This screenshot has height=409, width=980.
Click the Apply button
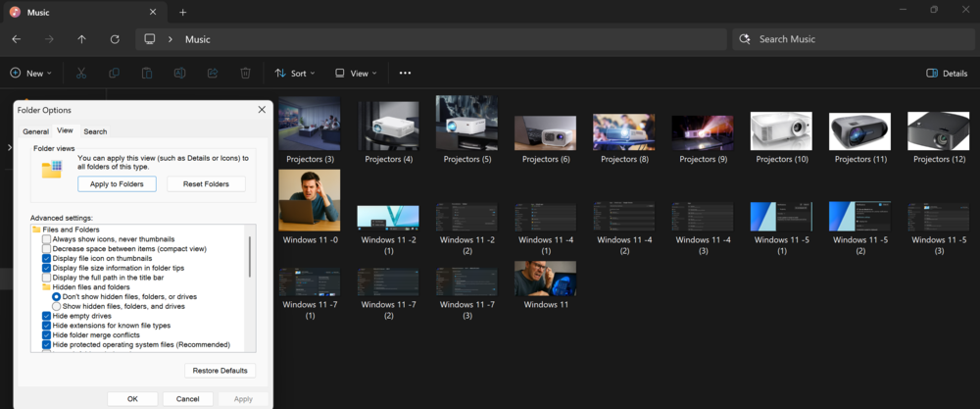(x=243, y=399)
